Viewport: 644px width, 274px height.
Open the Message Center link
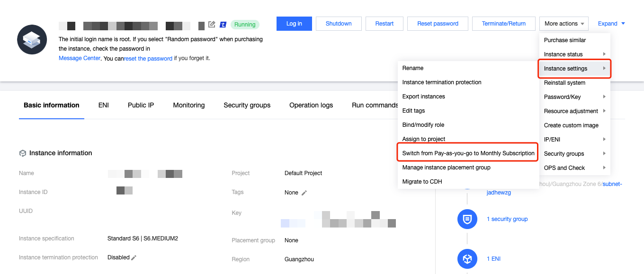(x=80, y=58)
